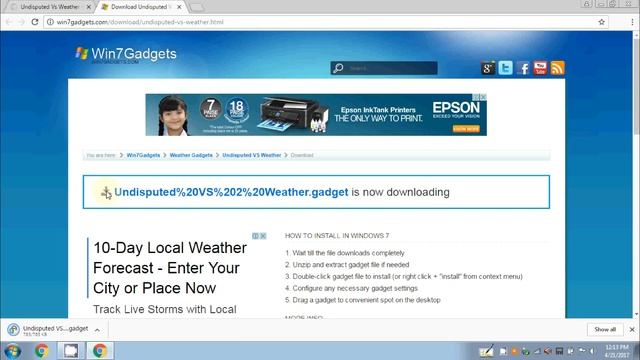Open the Google Plus social icon

(x=487, y=68)
